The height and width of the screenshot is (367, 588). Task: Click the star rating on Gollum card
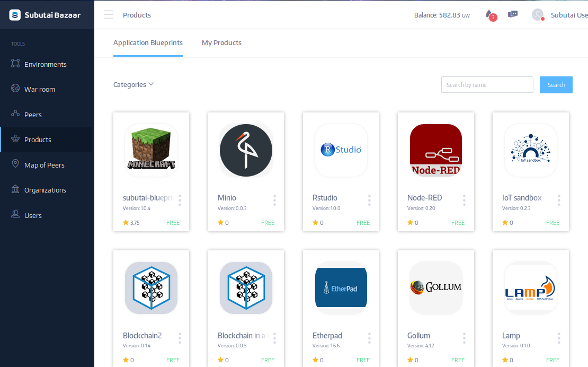click(413, 360)
